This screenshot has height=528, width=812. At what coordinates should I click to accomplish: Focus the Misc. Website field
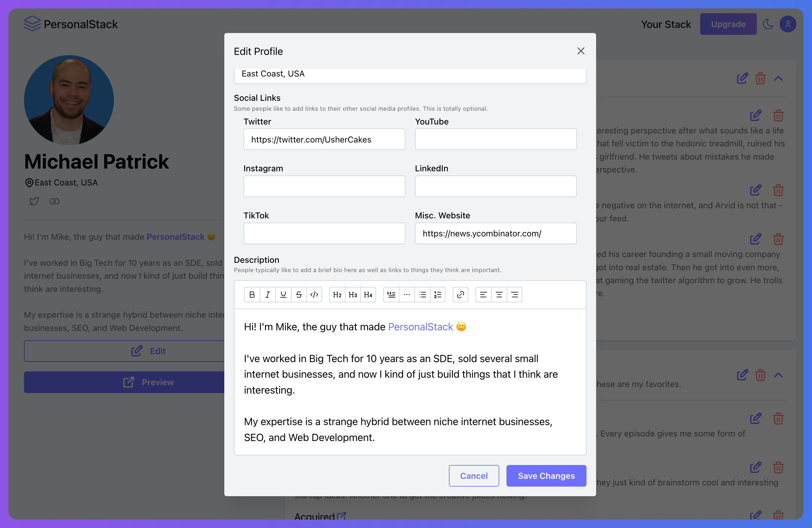(x=496, y=233)
